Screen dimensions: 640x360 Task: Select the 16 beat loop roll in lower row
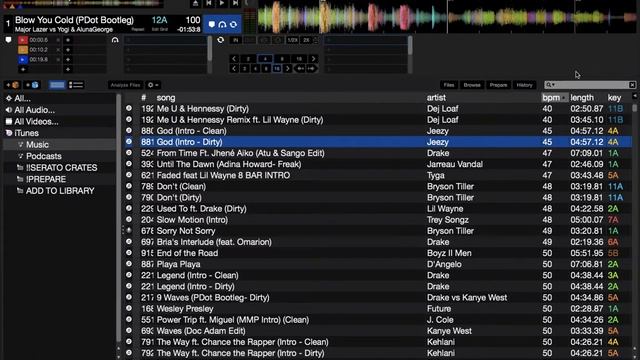pyautogui.click(x=277, y=69)
